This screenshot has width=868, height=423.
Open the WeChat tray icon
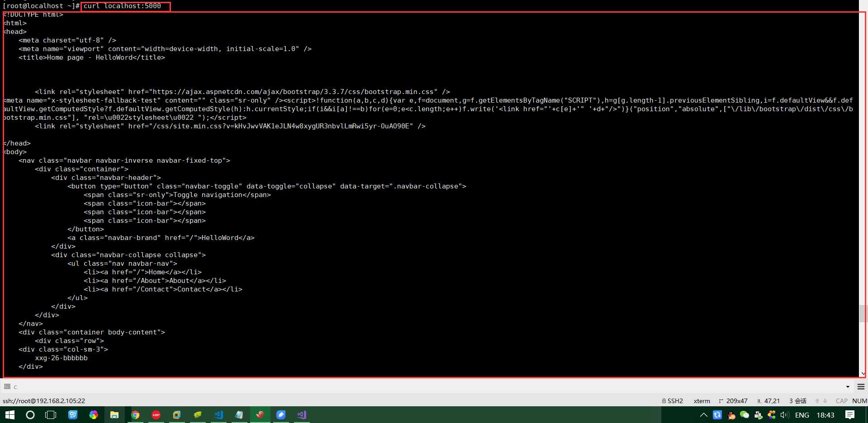tap(745, 415)
